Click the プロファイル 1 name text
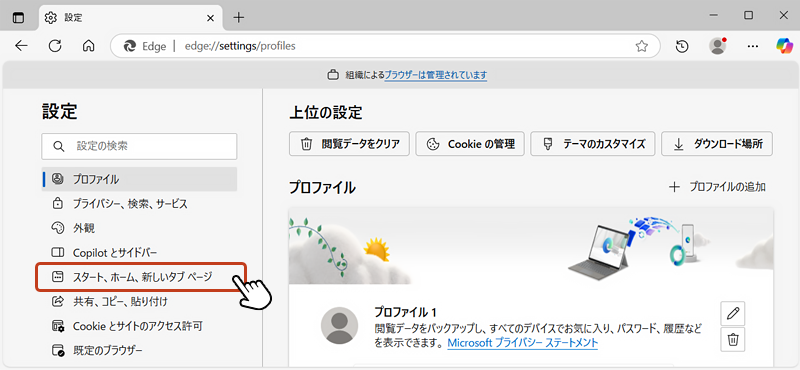 click(406, 312)
